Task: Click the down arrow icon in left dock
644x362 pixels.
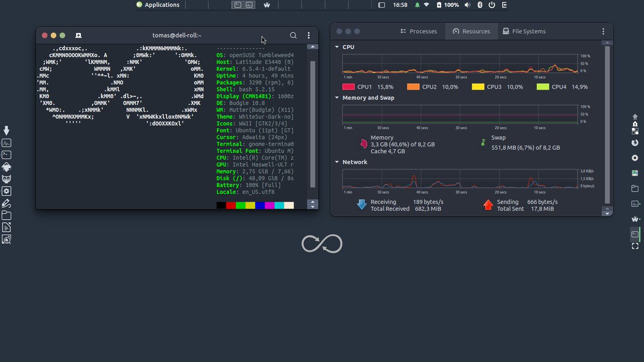Action: pos(7,130)
